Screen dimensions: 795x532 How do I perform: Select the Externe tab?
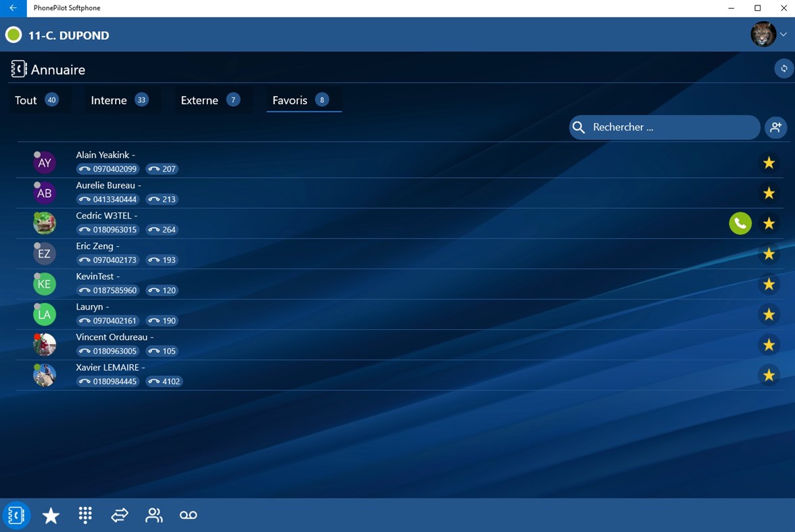[199, 99]
